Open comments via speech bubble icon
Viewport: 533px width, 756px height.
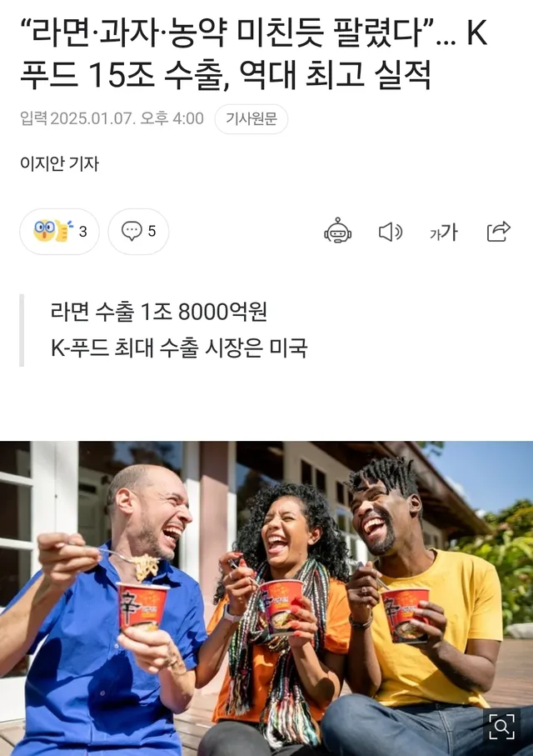tap(131, 231)
